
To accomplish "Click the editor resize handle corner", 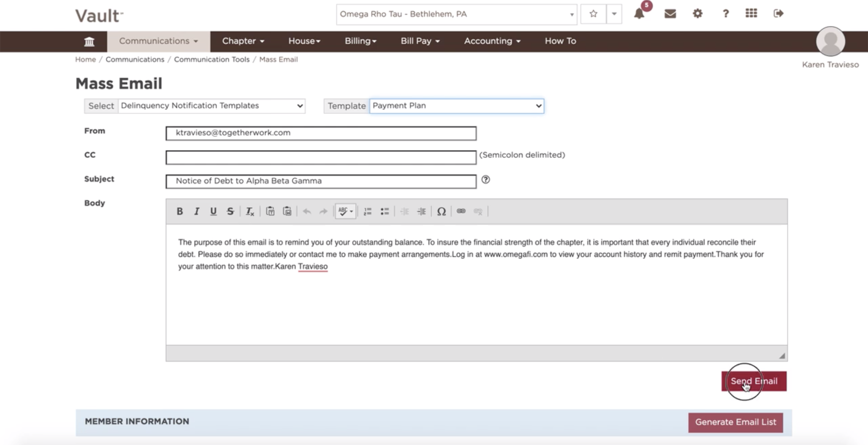I will [x=782, y=356].
